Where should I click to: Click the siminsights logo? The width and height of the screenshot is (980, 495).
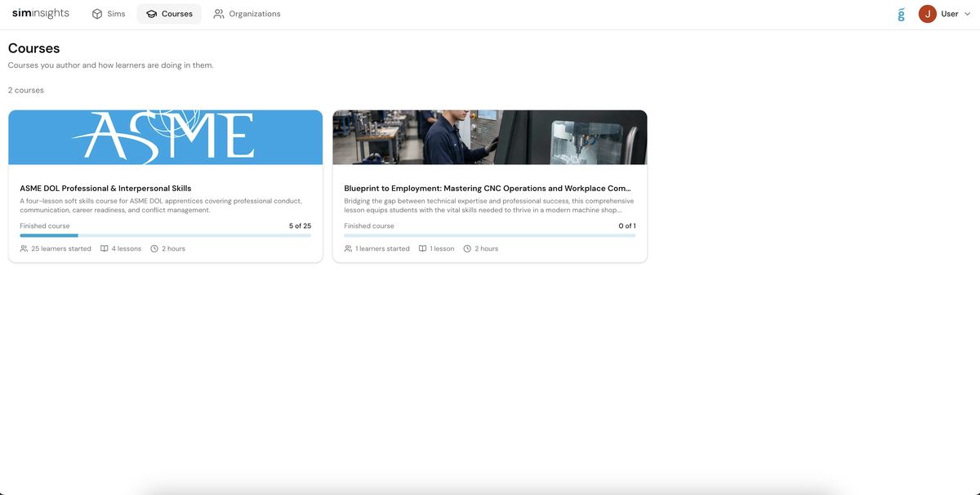click(41, 13)
